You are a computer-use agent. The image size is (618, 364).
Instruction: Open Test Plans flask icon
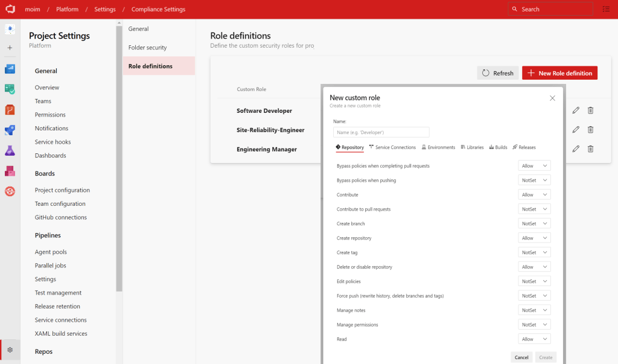[x=10, y=150]
